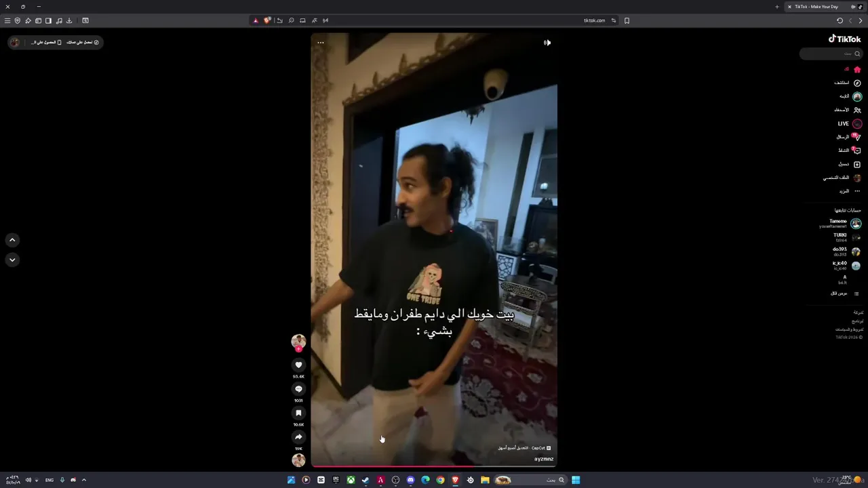Viewport: 868px width, 488px height.
Task: Open the Upload plus icon
Action: [x=857, y=164]
